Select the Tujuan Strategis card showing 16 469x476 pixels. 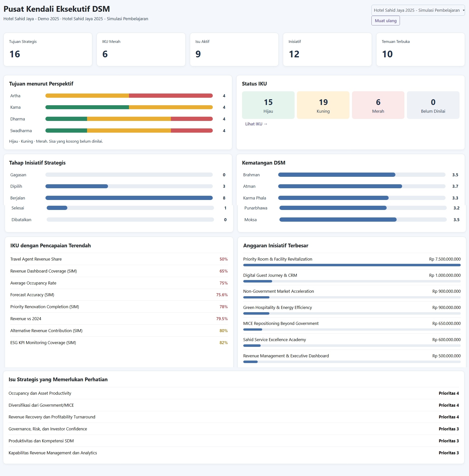(x=48, y=50)
